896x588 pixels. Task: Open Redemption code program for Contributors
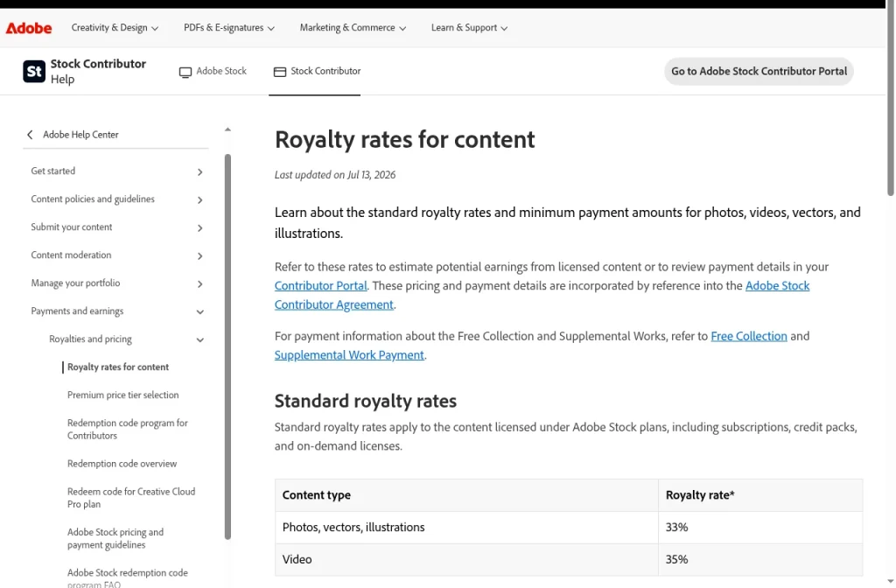[x=128, y=429]
